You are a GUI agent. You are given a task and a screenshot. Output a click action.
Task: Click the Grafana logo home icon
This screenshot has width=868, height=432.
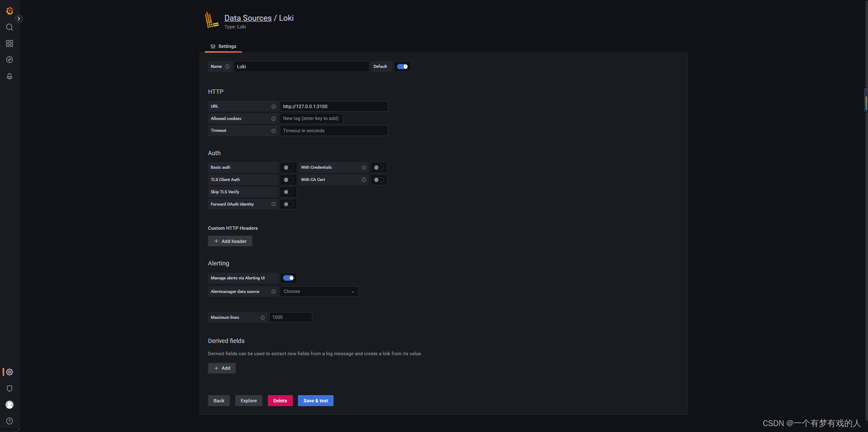pos(9,11)
